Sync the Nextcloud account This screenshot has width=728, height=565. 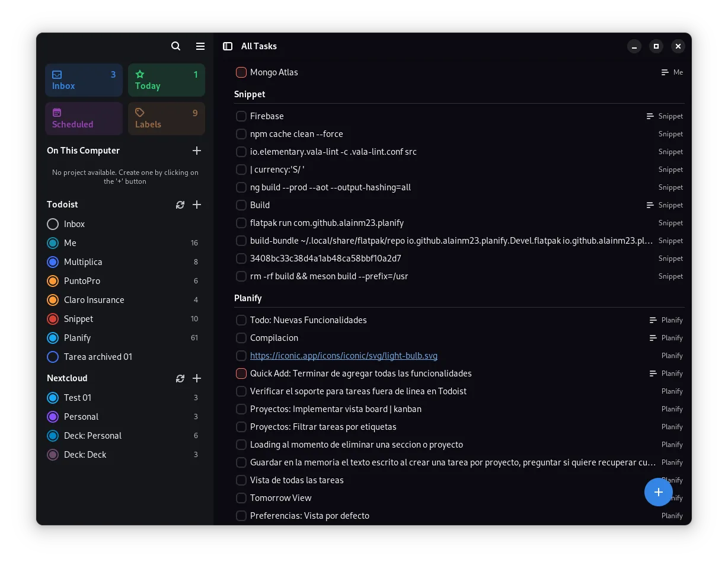[180, 378]
